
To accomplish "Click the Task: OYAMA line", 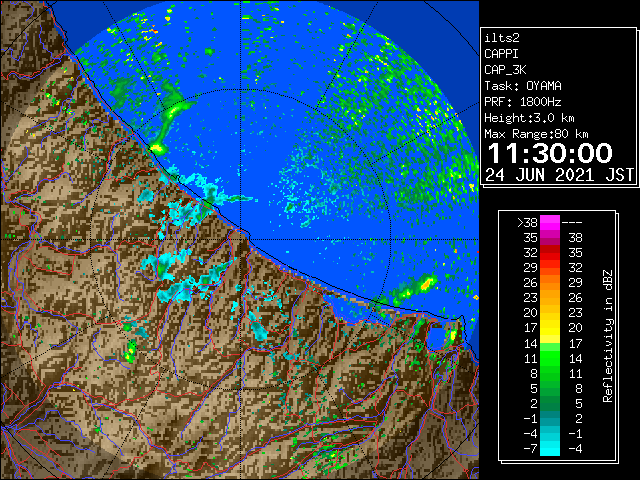I will [x=523, y=86].
